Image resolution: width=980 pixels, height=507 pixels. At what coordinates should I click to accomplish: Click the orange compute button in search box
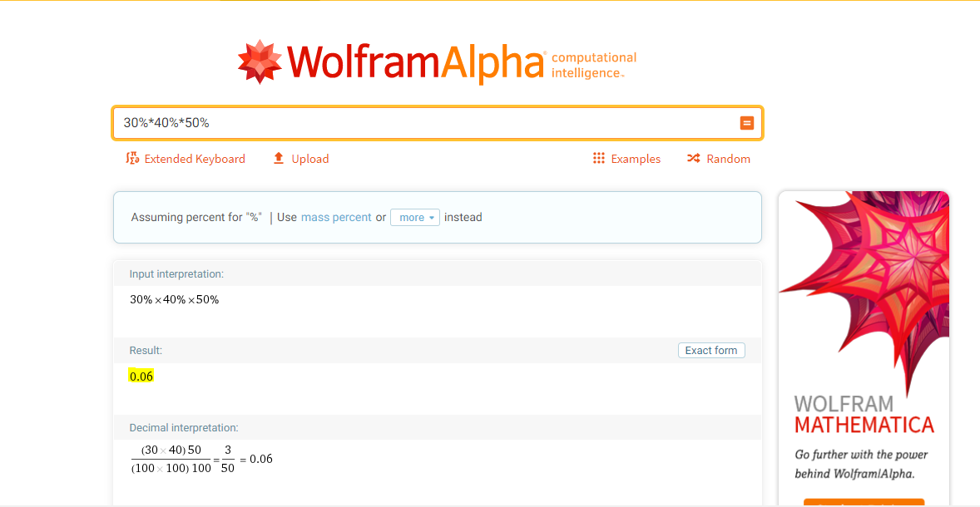[x=746, y=123]
